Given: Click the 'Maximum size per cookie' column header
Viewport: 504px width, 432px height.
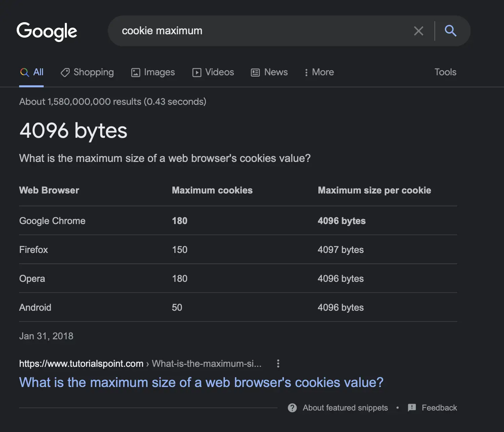Looking at the screenshot, I should [x=374, y=190].
